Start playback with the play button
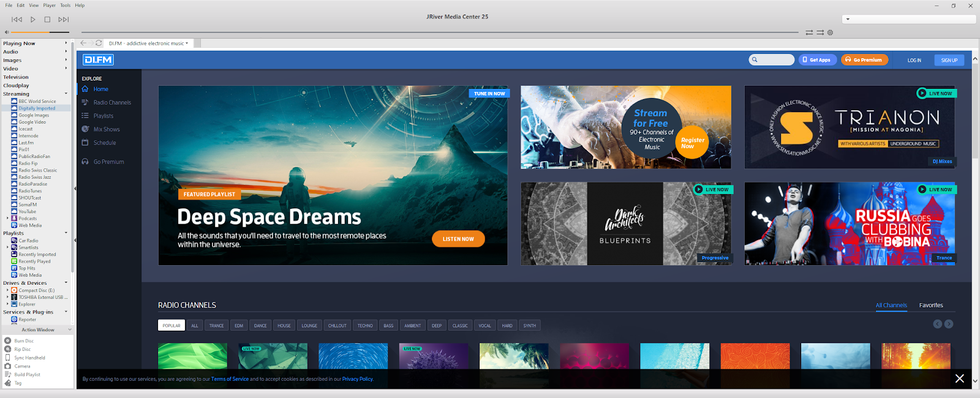980x398 pixels. point(33,20)
